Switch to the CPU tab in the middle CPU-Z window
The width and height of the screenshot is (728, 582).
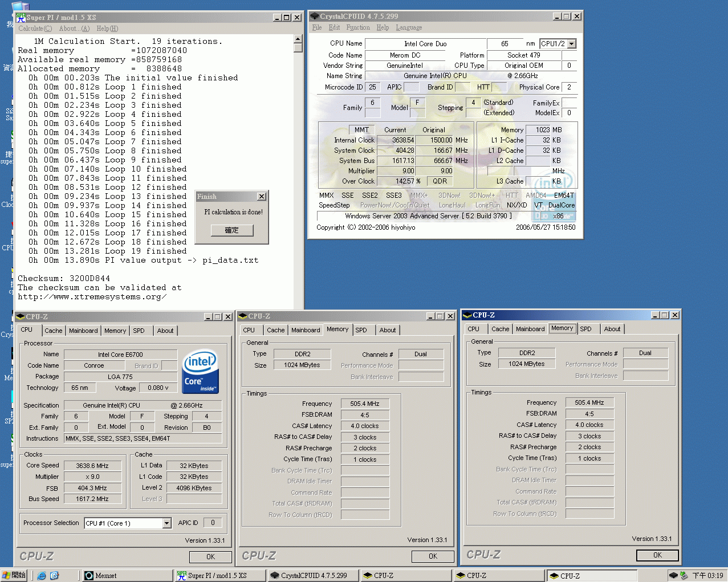coord(249,330)
